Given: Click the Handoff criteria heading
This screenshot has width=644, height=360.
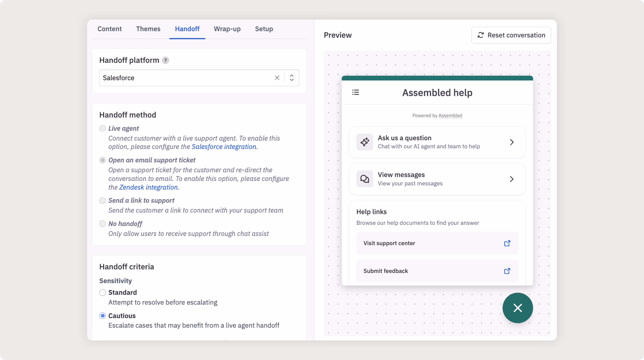Looking at the screenshot, I should pyautogui.click(x=127, y=267).
